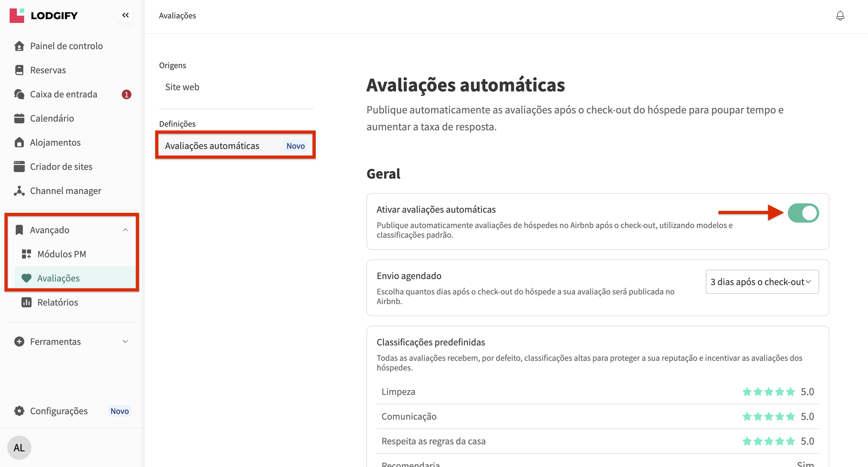Click the Lodgify logo
The image size is (868, 467).
coord(44,15)
